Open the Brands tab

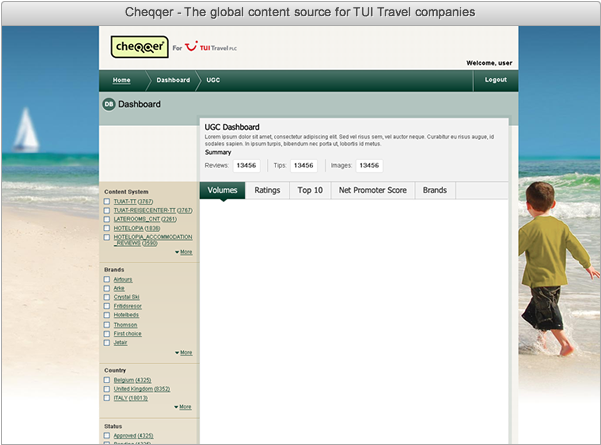[434, 190]
